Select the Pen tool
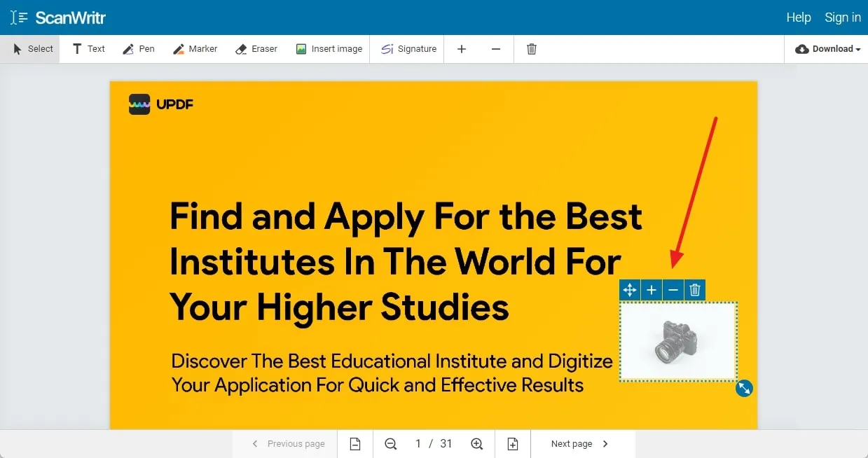Viewport: 868px width, 458px height. [138, 49]
